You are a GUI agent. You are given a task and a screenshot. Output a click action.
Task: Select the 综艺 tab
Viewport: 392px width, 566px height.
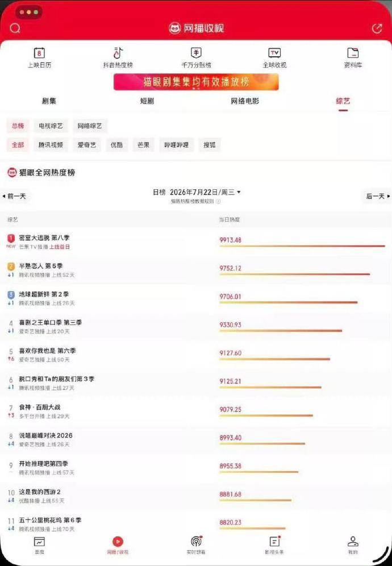coord(343,101)
